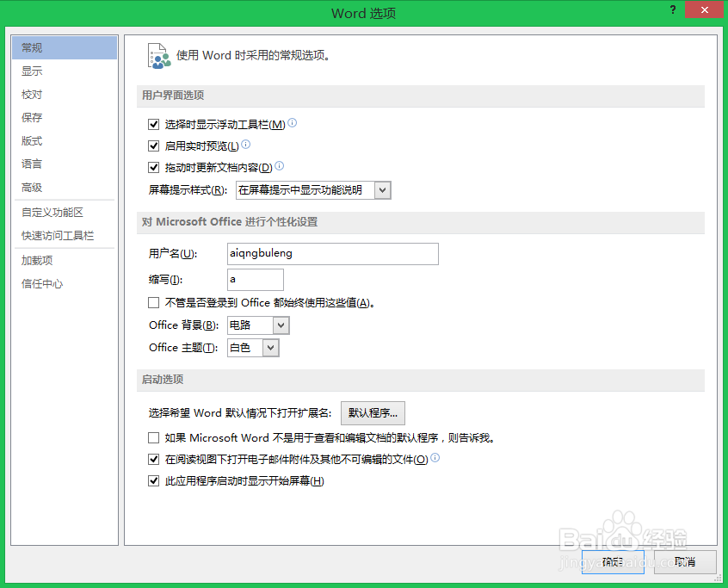Open 信任中心 settings
This screenshot has height=588, width=728.
[65, 284]
